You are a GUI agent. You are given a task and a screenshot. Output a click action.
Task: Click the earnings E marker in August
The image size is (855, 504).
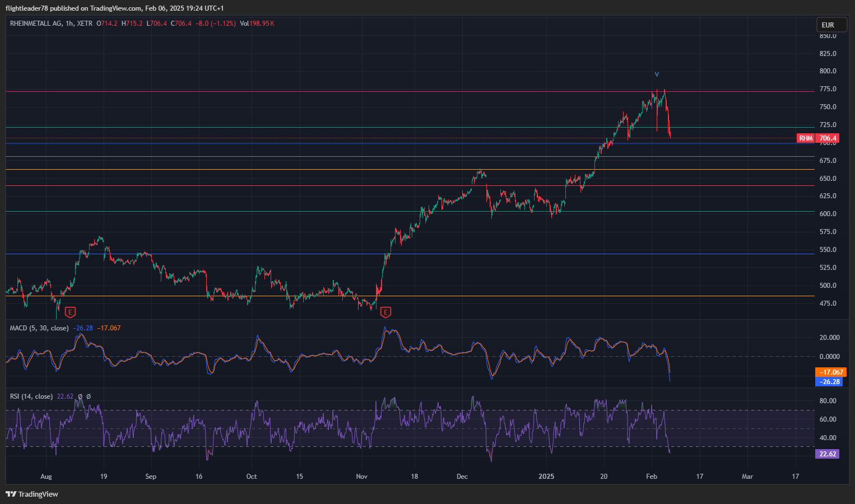70,312
